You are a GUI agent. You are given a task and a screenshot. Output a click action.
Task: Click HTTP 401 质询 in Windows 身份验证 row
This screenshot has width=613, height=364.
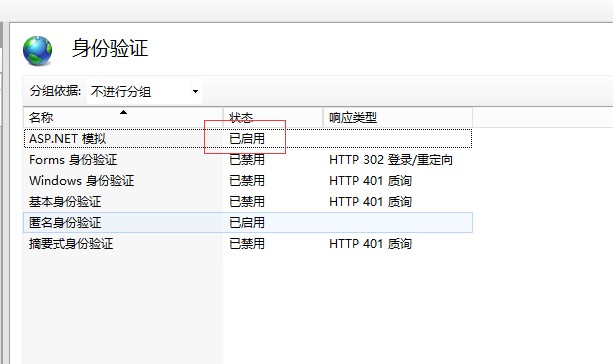[371, 181]
